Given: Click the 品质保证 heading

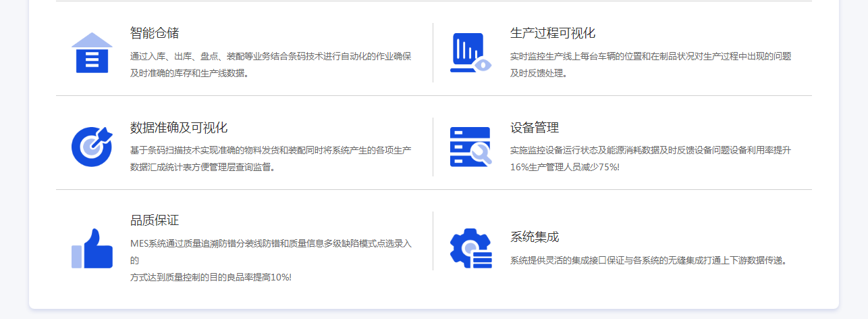Looking at the screenshot, I should (x=155, y=220).
